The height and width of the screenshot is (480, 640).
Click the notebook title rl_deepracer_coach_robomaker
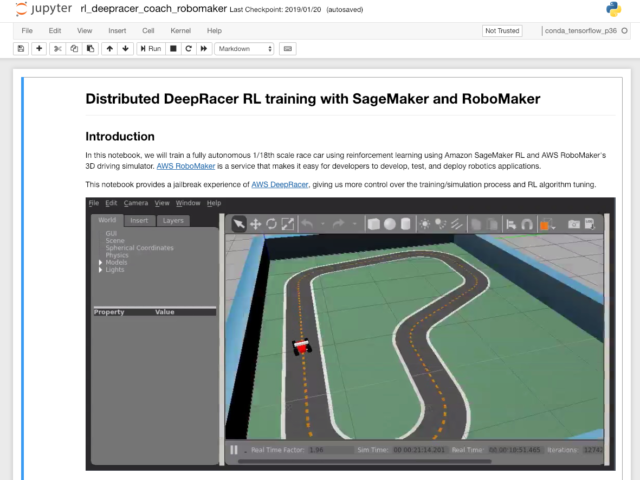pos(153,9)
